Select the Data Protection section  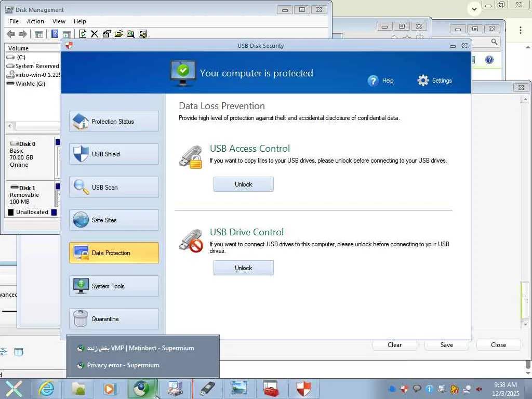114,253
